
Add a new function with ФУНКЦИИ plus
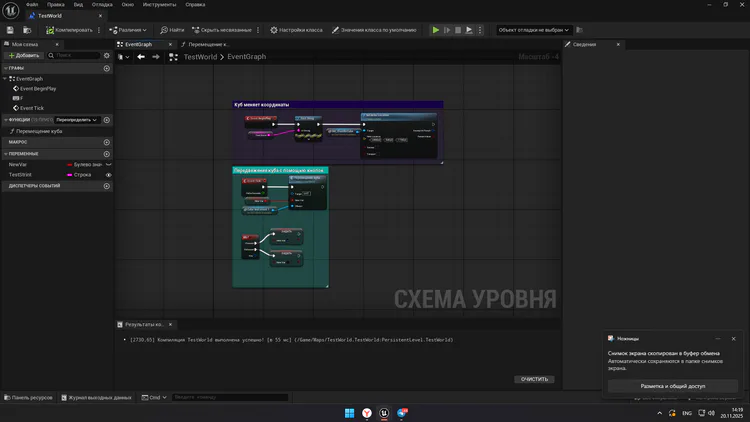coord(107,120)
